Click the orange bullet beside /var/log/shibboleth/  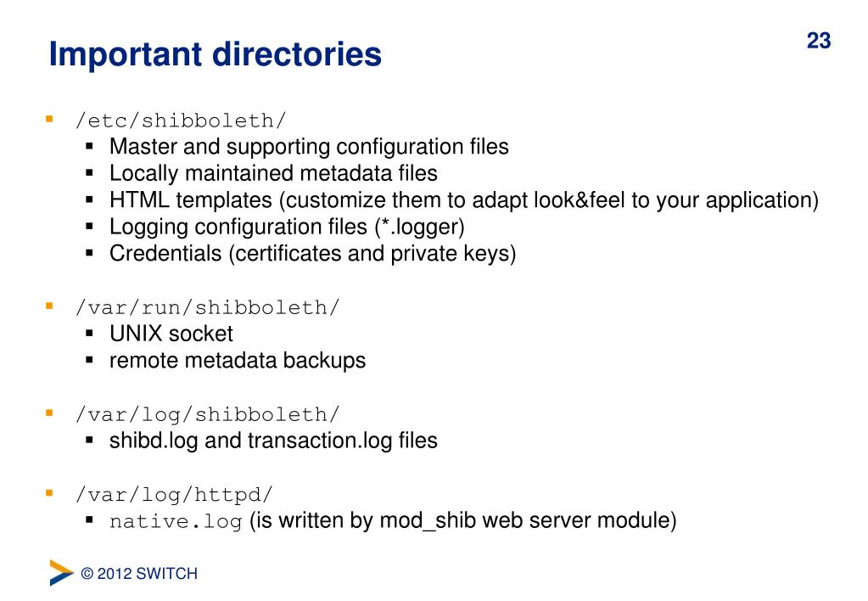tap(49, 412)
